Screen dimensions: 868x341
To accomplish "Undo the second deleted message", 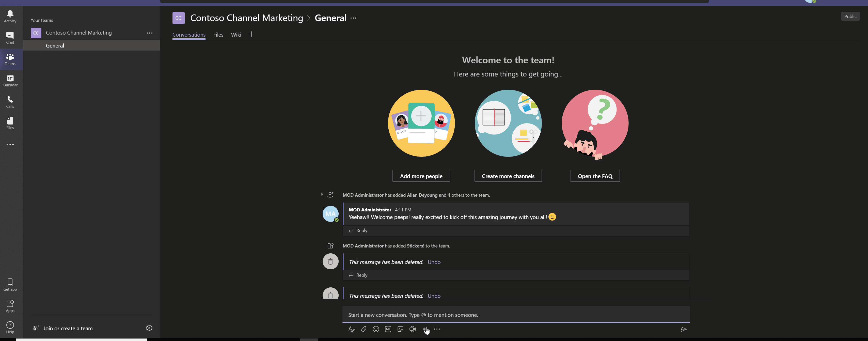I will pyautogui.click(x=434, y=295).
